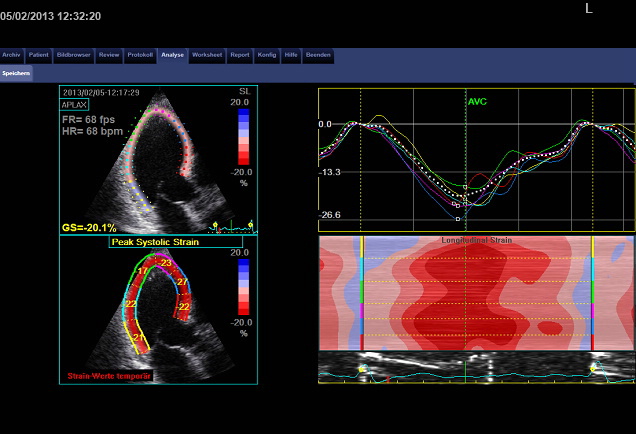Screen dimensions: 636x434
Task: Select the apical segment value 23
Action: coord(166,263)
